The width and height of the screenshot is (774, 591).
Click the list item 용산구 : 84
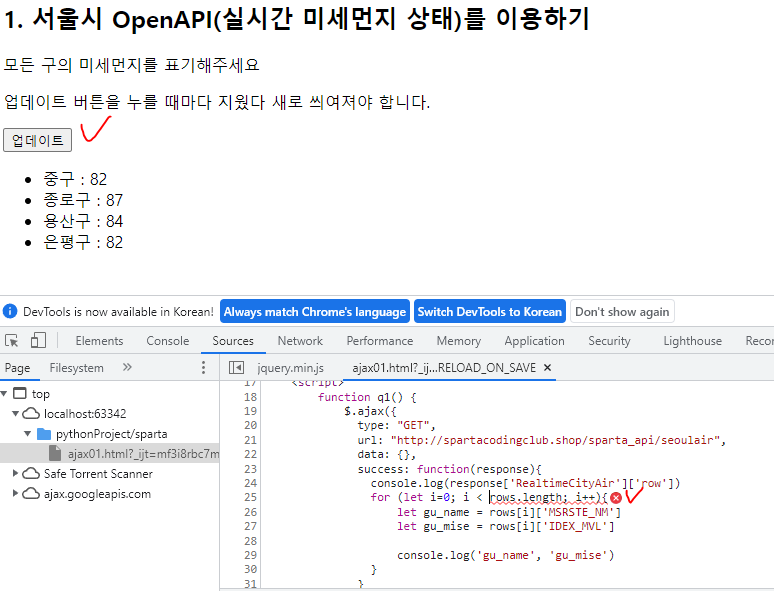click(x=83, y=221)
